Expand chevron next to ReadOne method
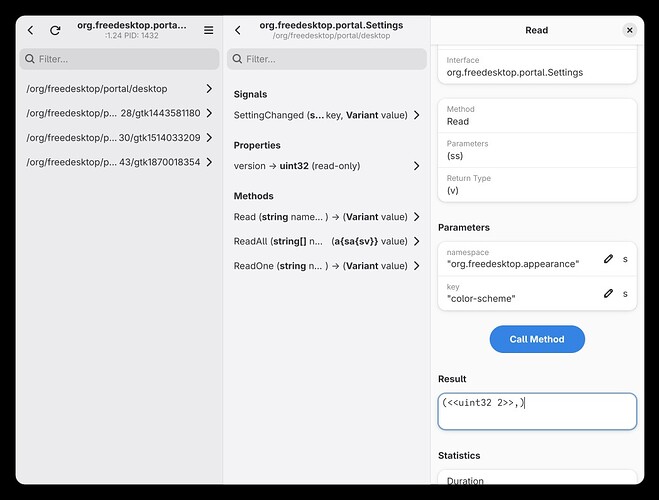Screen dimensions: 659x500 (416, 266)
